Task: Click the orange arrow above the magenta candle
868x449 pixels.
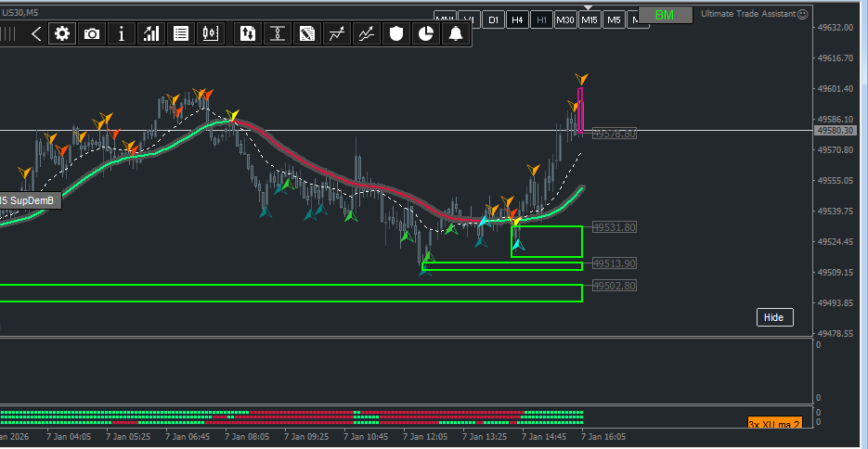Action: pyautogui.click(x=581, y=79)
